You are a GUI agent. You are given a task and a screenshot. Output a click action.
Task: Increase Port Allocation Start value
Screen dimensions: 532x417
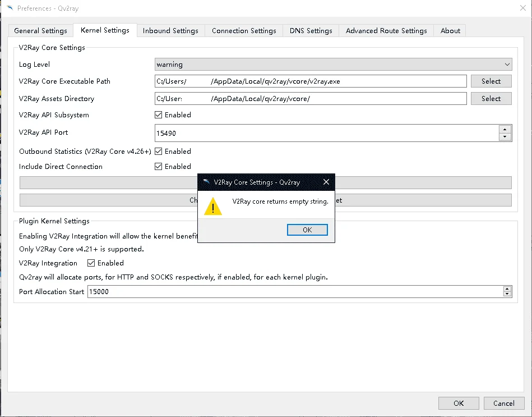coord(507,288)
